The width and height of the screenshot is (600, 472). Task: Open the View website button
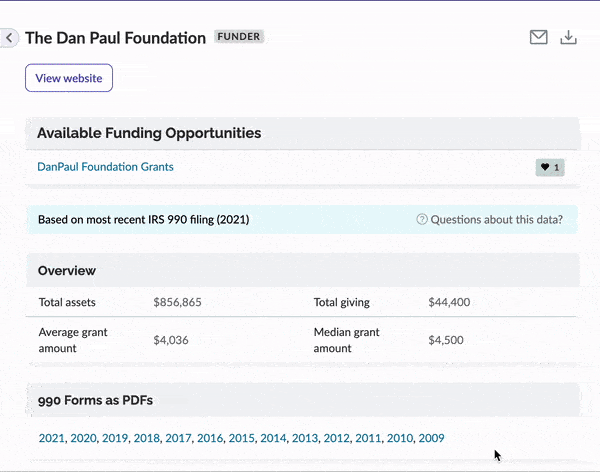(69, 78)
